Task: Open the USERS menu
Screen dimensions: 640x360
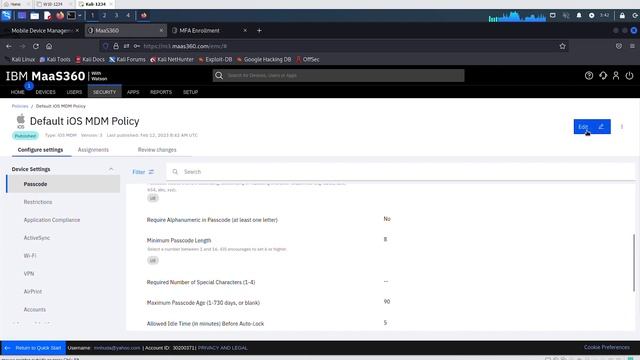Action: tap(74, 92)
